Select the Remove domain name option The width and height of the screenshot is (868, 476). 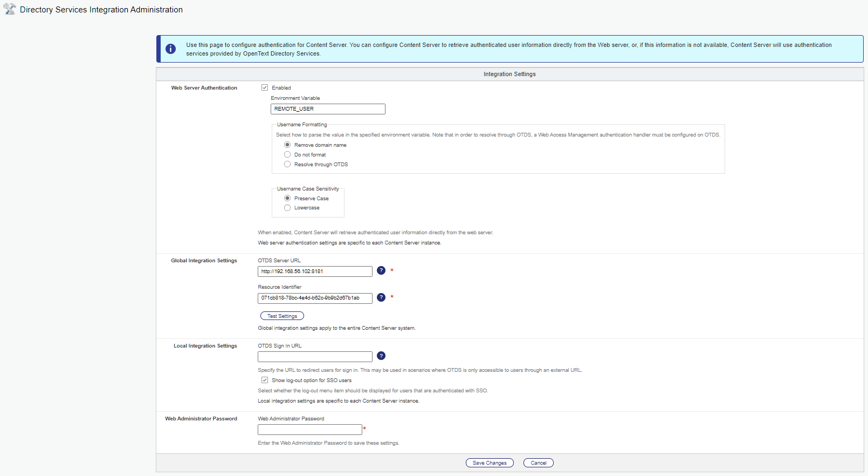click(287, 145)
